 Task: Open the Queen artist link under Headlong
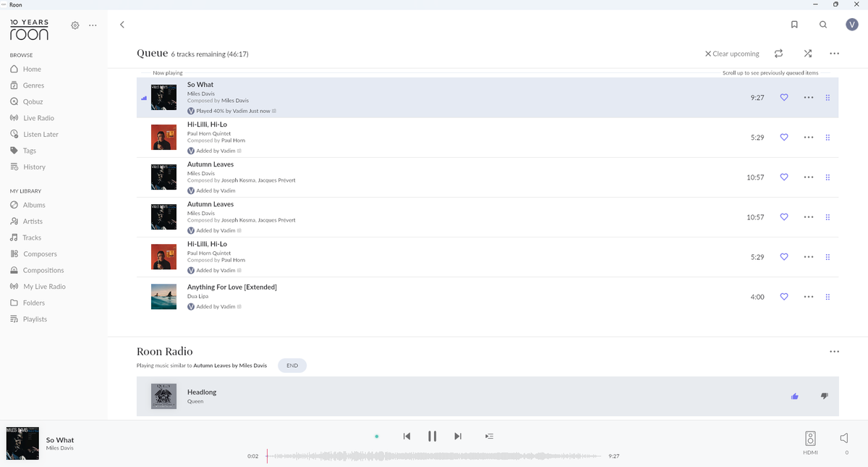[195, 401]
